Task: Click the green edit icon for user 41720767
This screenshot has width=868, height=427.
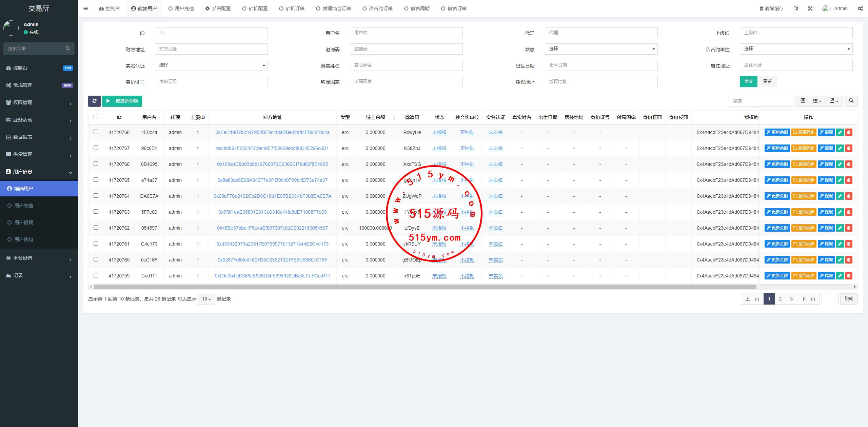Action: (x=840, y=148)
